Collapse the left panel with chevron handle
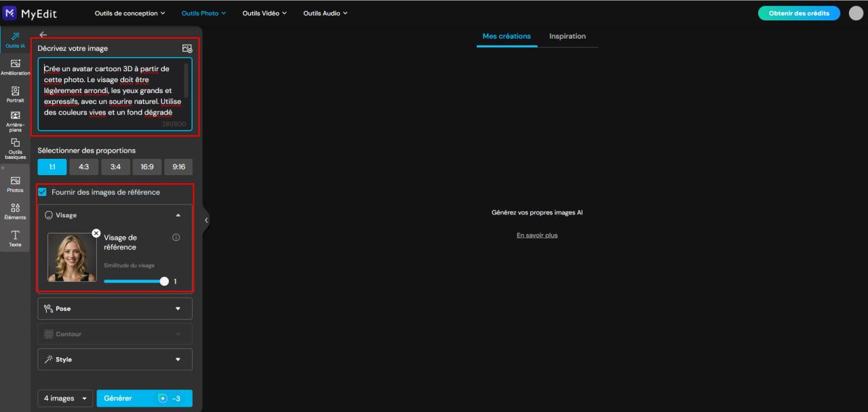The height and width of the screenshot is (412, 868). coord(206,220)
